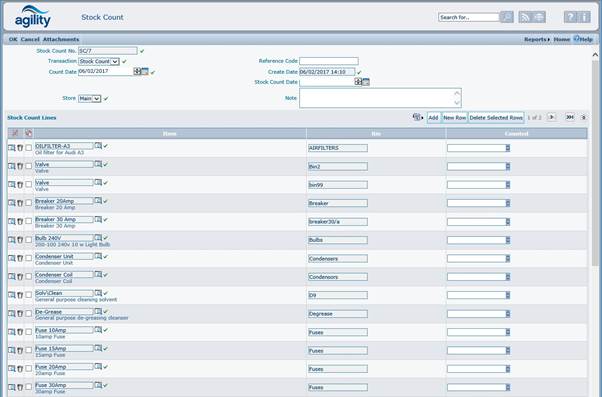Open item lookup for Condenser Unit

98,256
